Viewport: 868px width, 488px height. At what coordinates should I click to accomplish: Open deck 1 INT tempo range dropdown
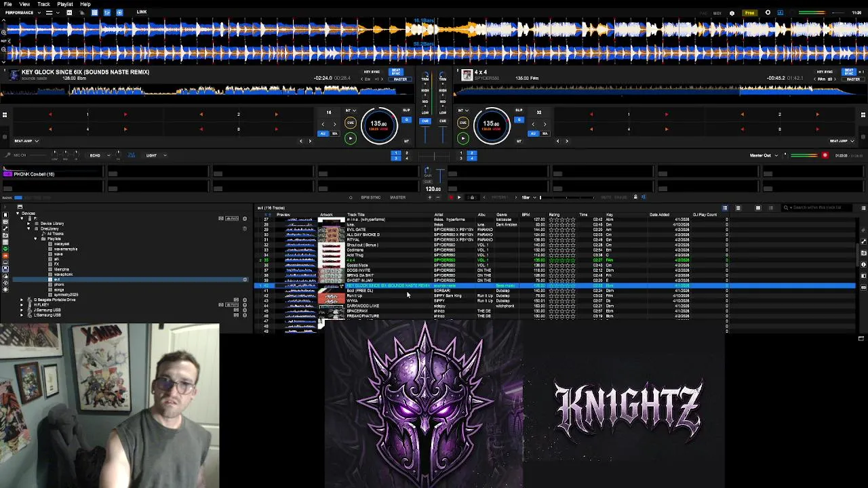point(351,110)
